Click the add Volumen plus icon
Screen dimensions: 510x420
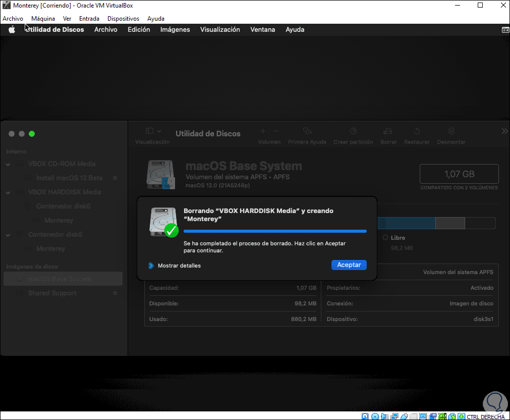pos(263,131)
